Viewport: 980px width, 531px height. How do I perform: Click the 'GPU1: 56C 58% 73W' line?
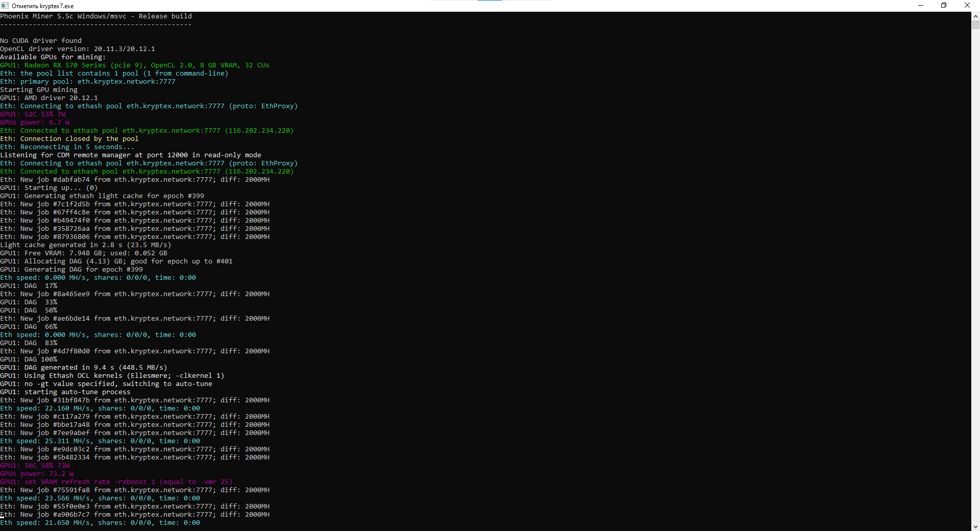35,466
